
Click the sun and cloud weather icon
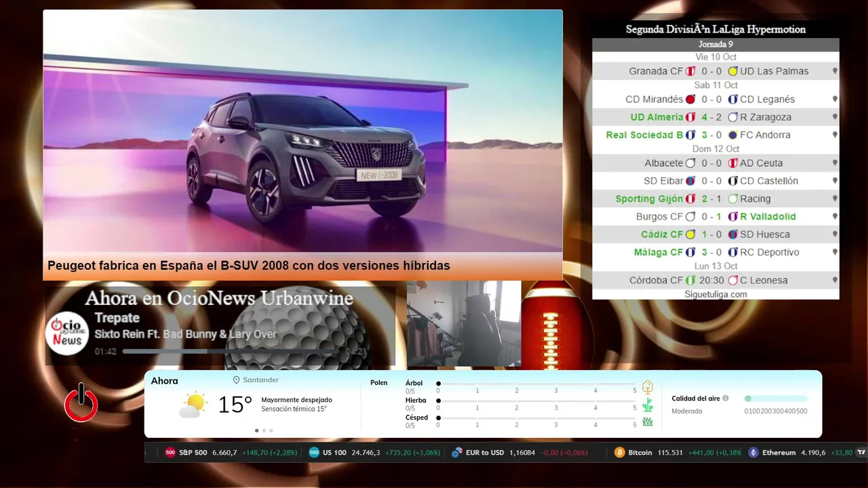193,405
